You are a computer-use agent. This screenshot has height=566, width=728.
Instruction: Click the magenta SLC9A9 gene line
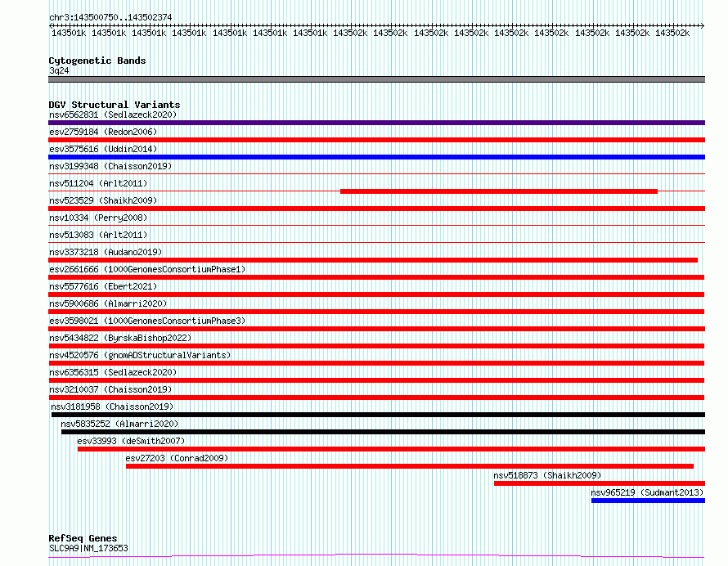pos(376,555)
